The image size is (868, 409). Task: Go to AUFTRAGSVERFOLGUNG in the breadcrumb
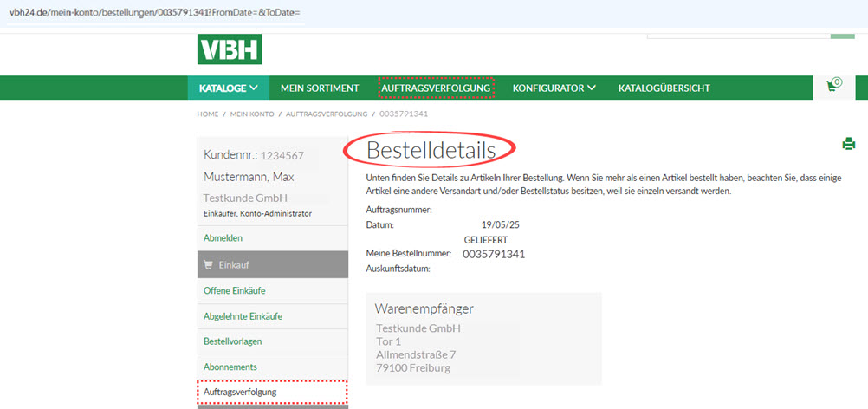point(327,114)
